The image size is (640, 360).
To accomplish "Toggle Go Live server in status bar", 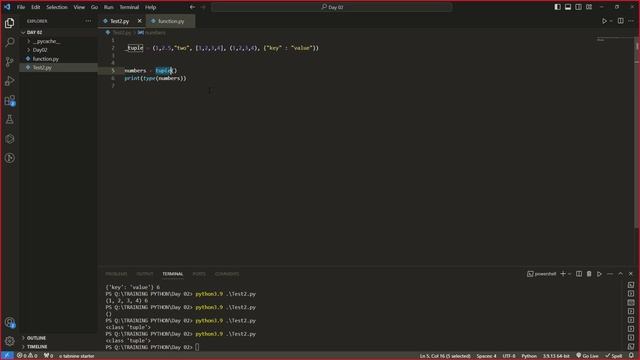I will (587, 356).
